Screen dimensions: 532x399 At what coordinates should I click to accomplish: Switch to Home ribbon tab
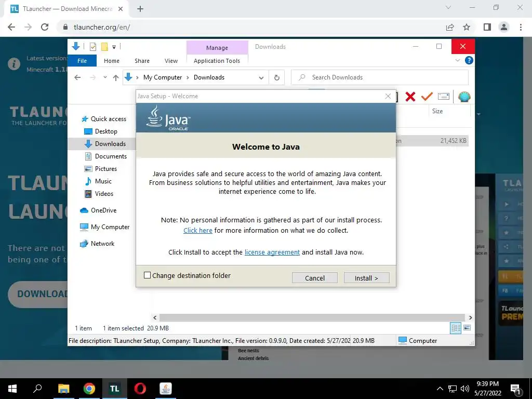coord(112,61)
